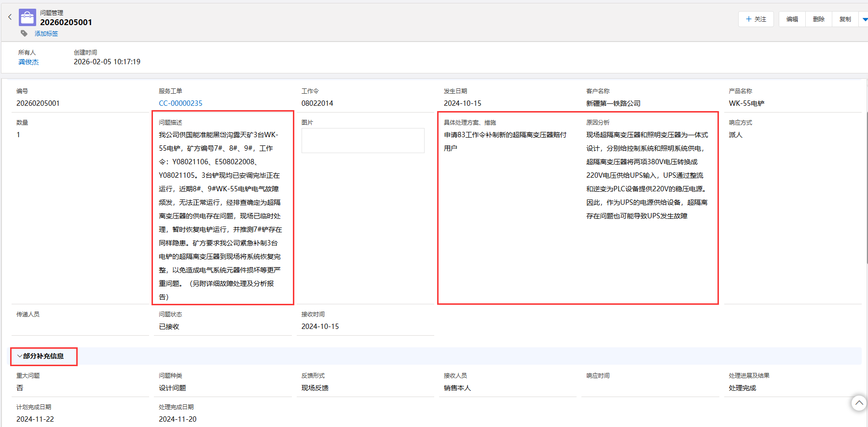This screenshot has height=427, width=868.
Task: Click the 编辑 button
Action: coord(792,19)
